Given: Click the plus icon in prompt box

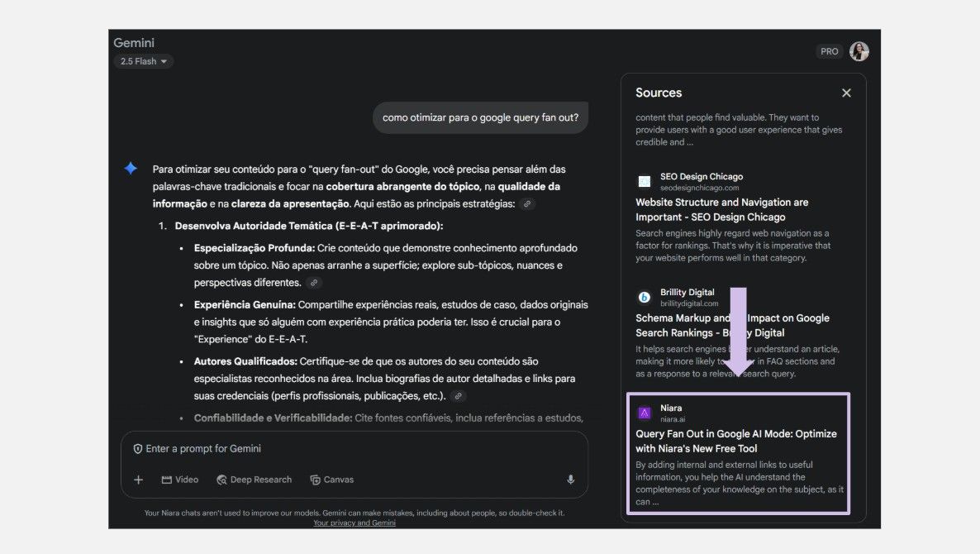Looking at the screenshot, I should tap(139, 480).
